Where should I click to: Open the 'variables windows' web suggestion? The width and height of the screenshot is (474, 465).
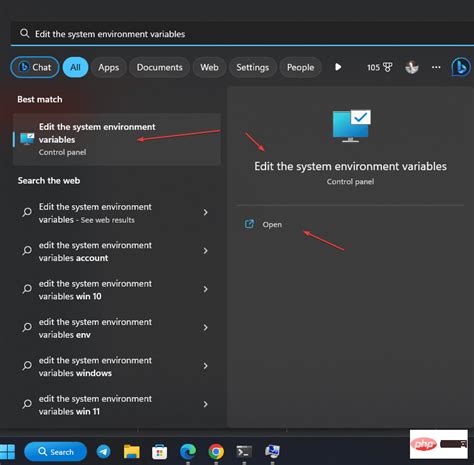(117, 366)
